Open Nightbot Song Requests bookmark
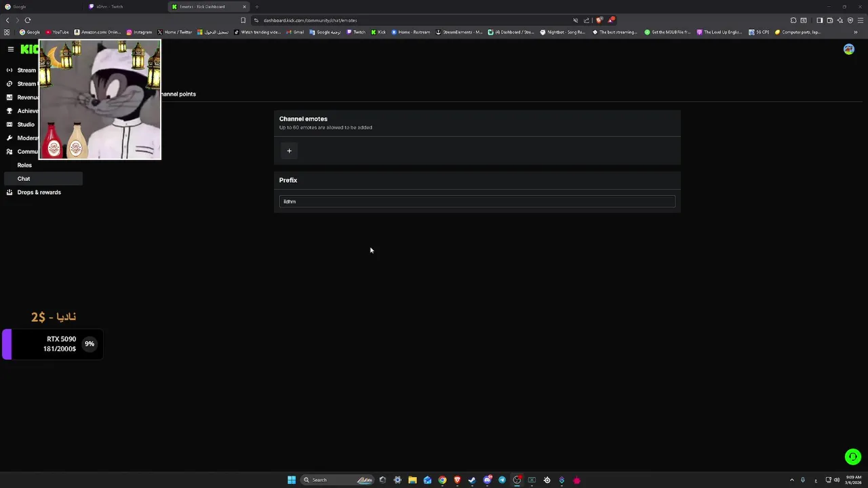868x488 pixels. [x=563, y=32]
